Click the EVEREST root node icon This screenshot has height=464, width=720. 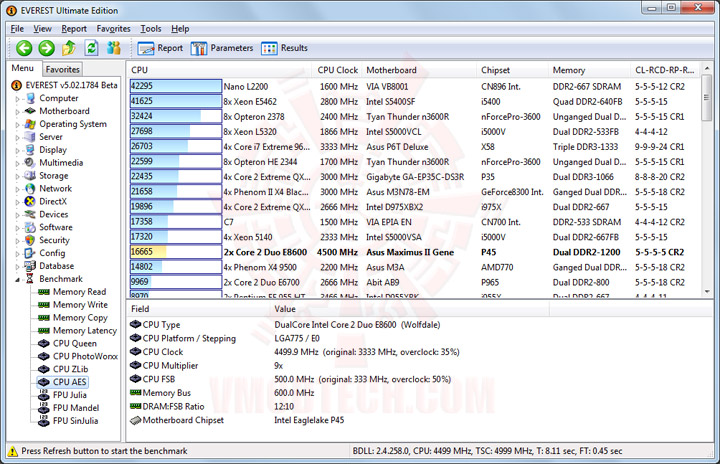(17, 85)
